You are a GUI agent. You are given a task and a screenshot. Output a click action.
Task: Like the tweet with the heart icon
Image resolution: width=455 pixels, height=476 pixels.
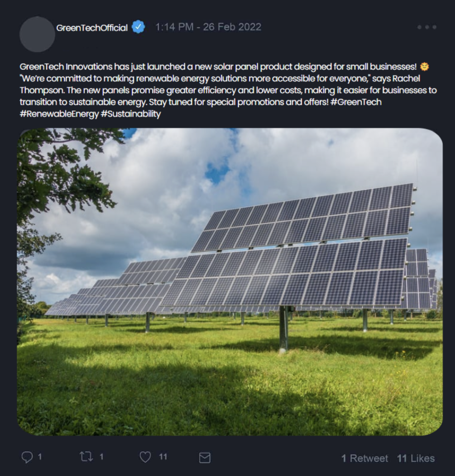[145, 457]
